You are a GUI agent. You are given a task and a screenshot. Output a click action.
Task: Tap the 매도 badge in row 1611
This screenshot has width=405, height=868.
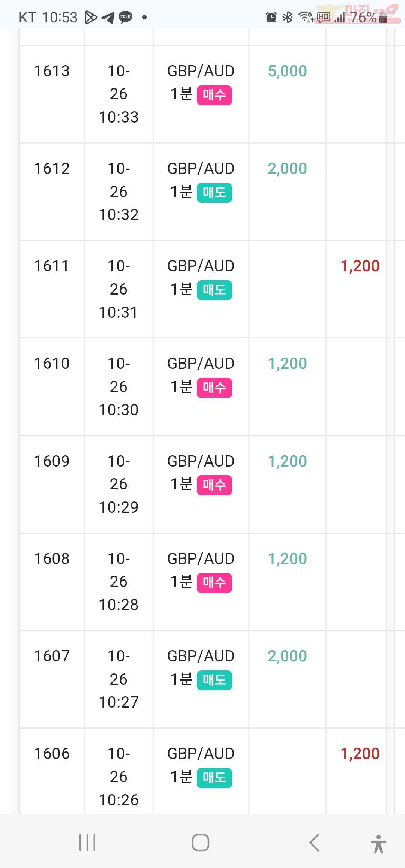pos(214,290)
